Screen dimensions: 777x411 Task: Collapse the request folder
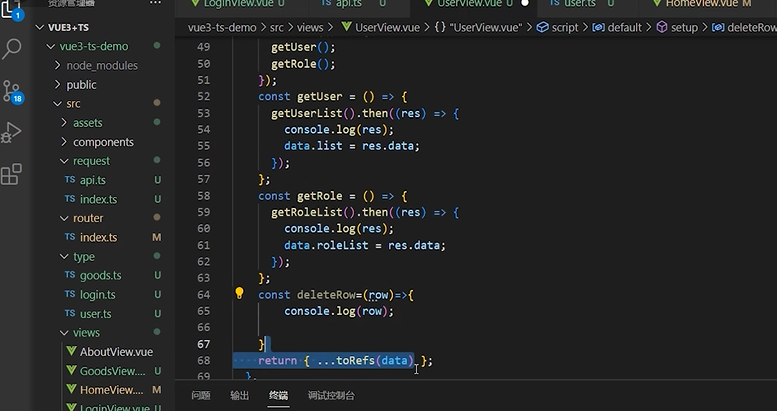point(64,161)
